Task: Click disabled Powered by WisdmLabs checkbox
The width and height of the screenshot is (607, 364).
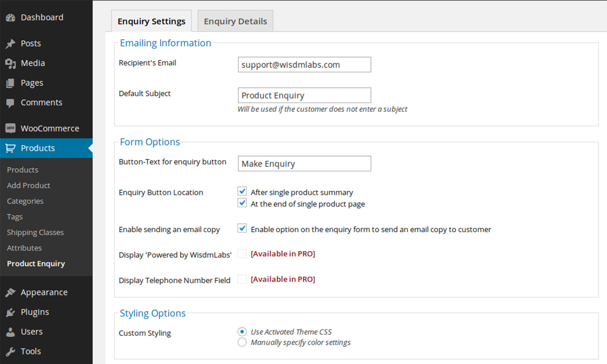Action: 242,254
